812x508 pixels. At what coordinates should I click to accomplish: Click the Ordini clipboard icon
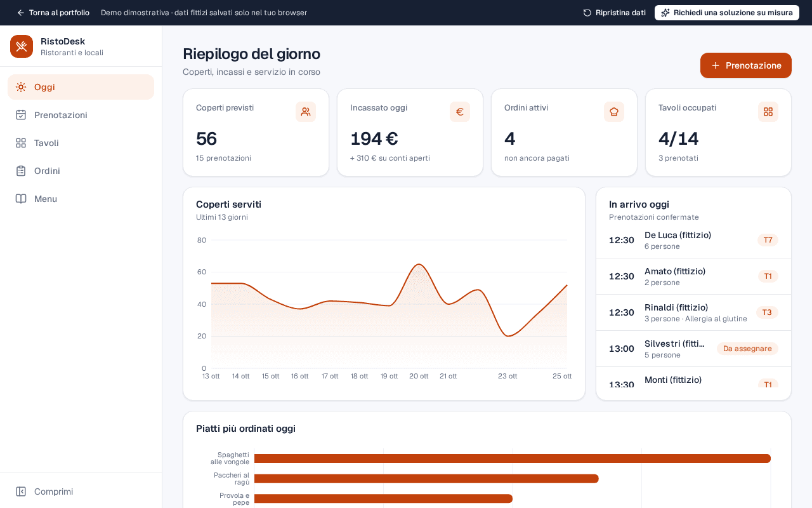(21, 171)
